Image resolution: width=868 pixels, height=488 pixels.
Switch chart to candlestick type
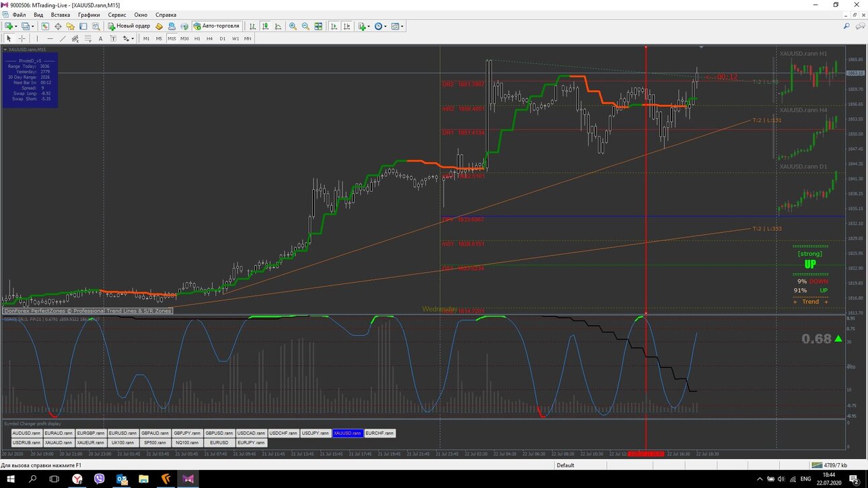click(265, 26)
